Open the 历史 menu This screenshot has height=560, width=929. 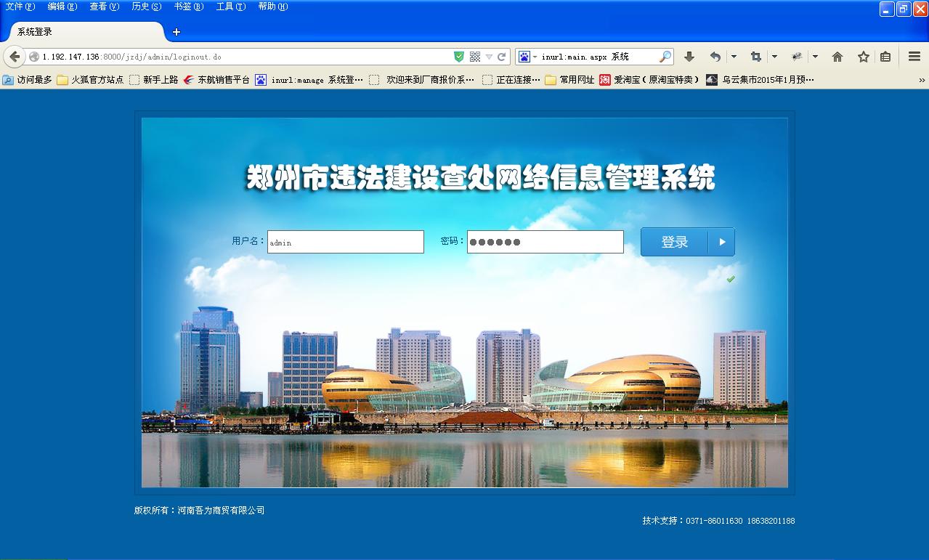[x=147, y=7]
